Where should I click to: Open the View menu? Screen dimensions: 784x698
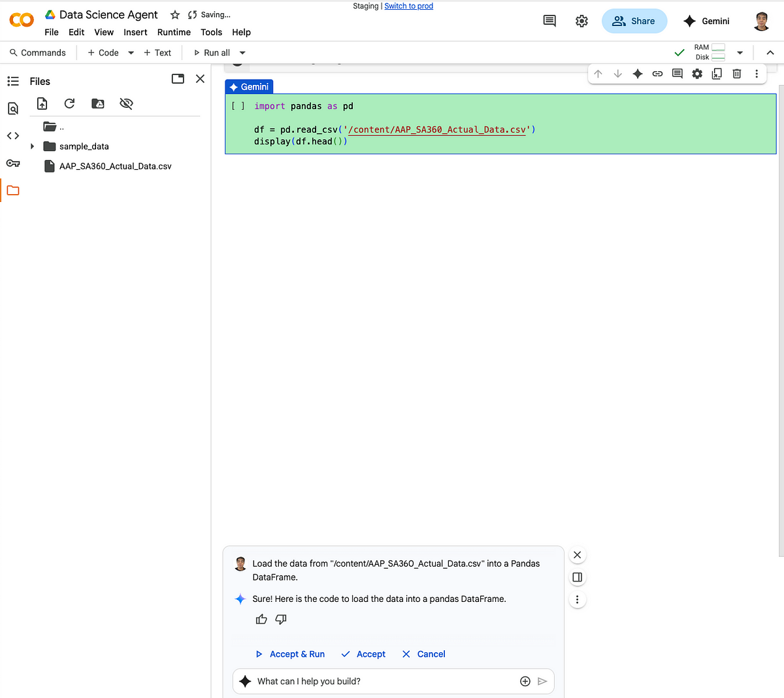click(x=104, y=32)
